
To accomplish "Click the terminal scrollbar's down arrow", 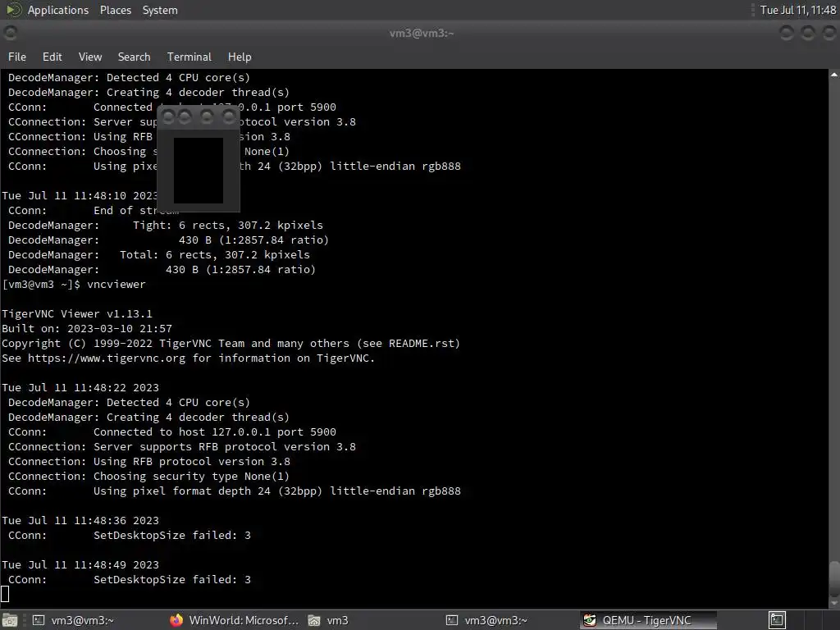I will (x=834, y=603).
